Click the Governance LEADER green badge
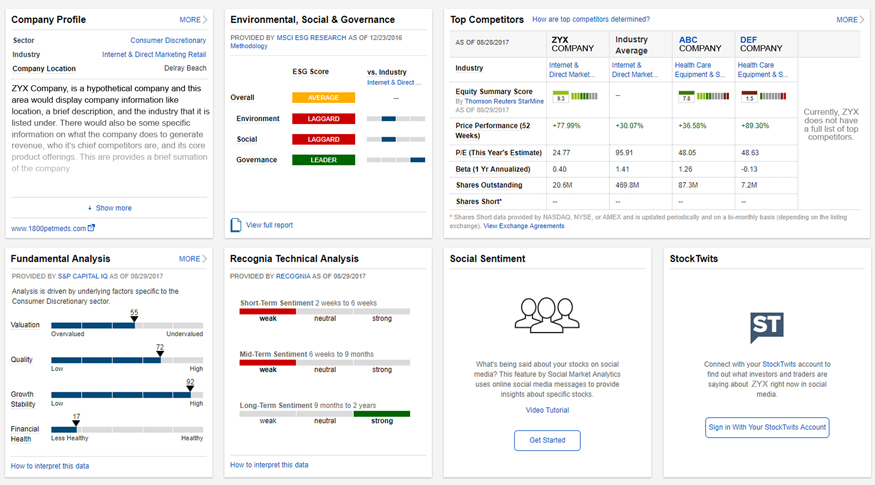 click(323, 160)
